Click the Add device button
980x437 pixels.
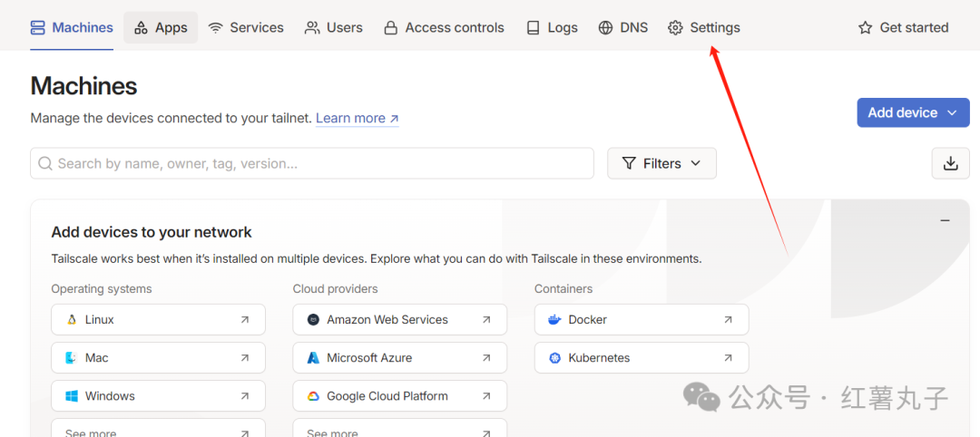click(913, 112)
